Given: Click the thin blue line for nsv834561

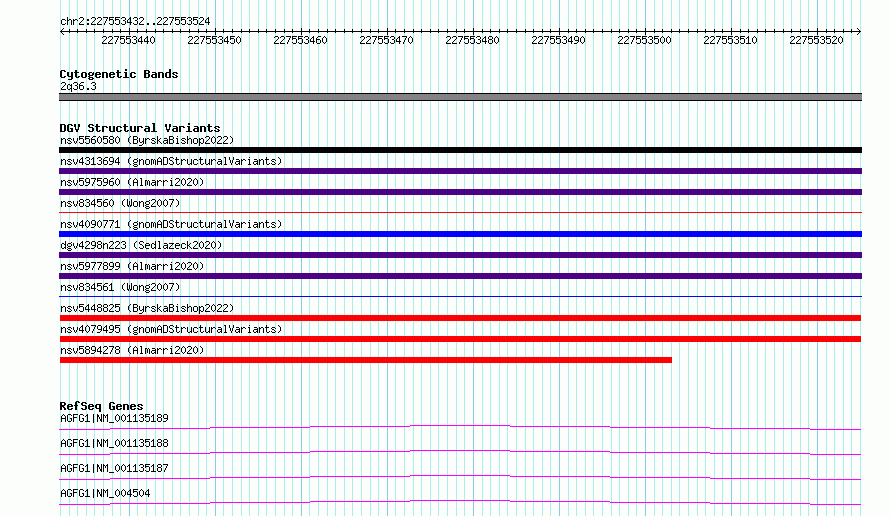Looking at the screenshot, I should pyautogui.click(x=460, y=296).
